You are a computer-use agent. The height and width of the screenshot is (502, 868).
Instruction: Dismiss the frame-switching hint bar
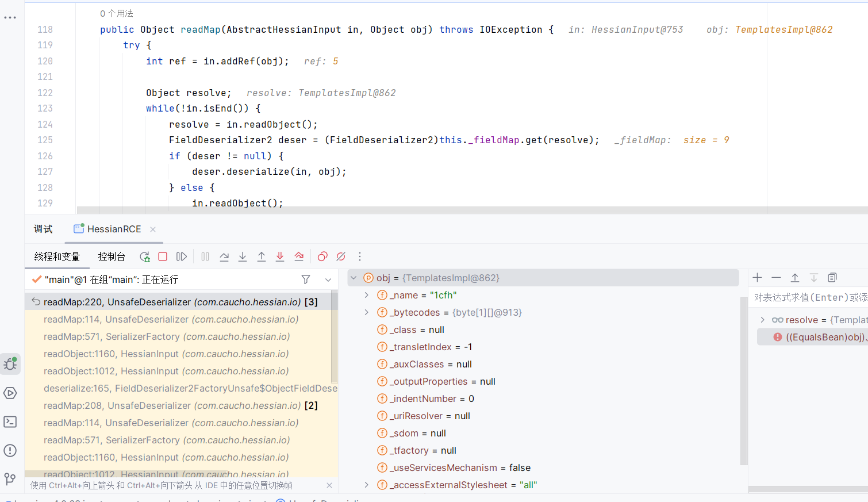(329, 485)
